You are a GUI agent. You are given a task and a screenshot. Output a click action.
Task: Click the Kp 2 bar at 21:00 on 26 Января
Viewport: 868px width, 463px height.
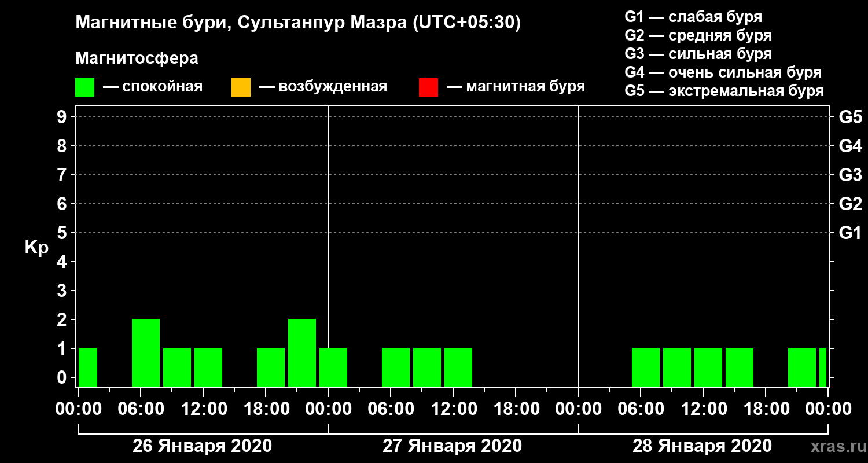click(x=302, y=352)
